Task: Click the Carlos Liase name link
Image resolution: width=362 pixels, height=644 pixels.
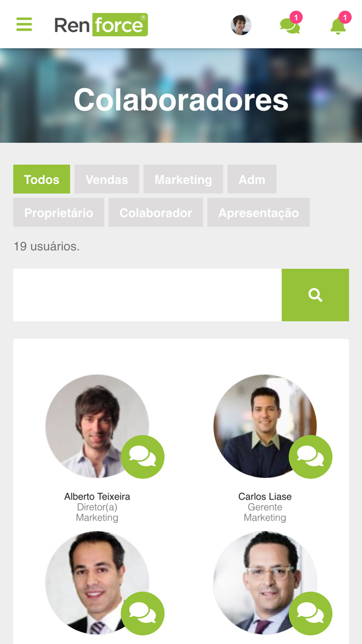Action: tap(265, 496)
